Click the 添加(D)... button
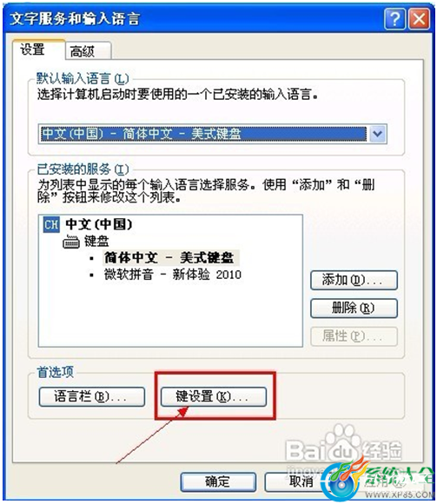 (x=354, y=281)
